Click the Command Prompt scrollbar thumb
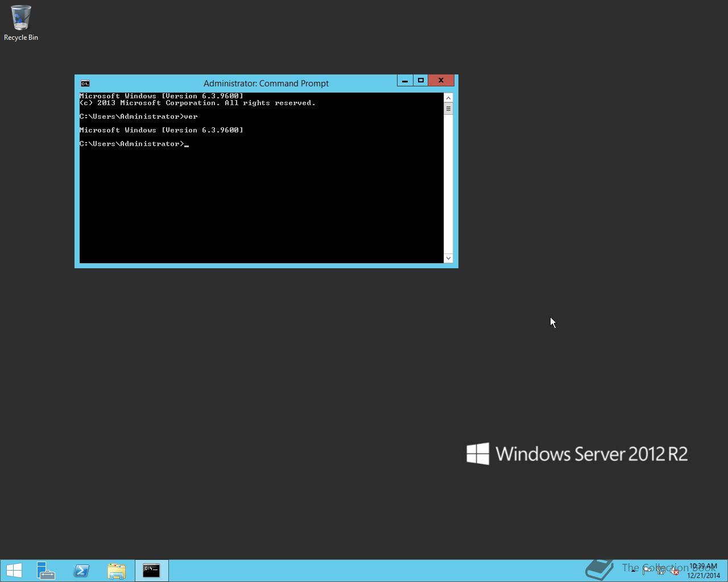The image size is (728, 582). [448, 109]
